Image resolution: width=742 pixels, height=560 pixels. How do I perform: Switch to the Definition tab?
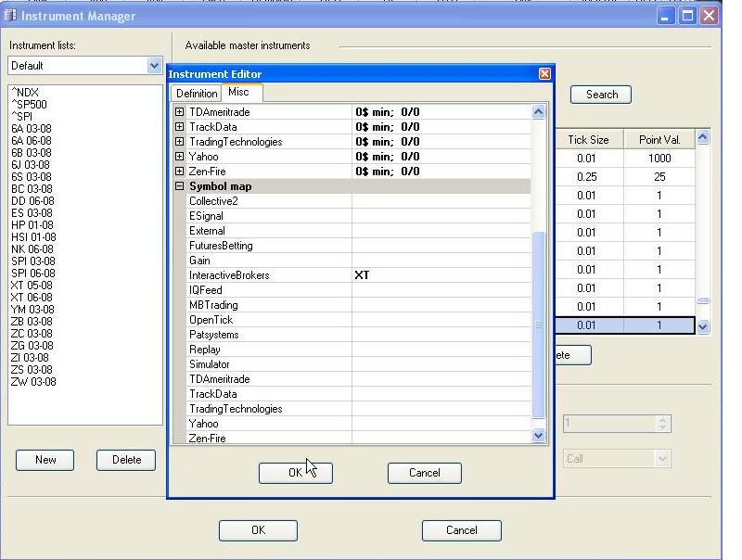197,94
